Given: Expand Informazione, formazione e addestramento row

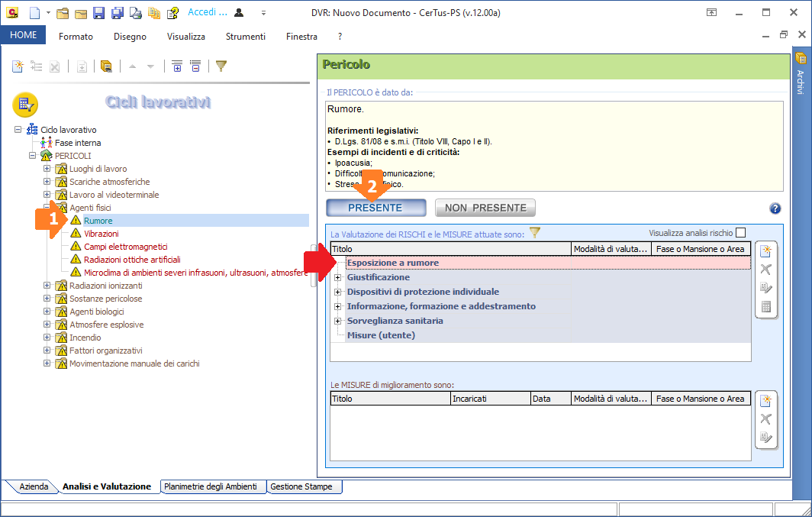Looking at the screenshot, I should (x=337, y=306).
